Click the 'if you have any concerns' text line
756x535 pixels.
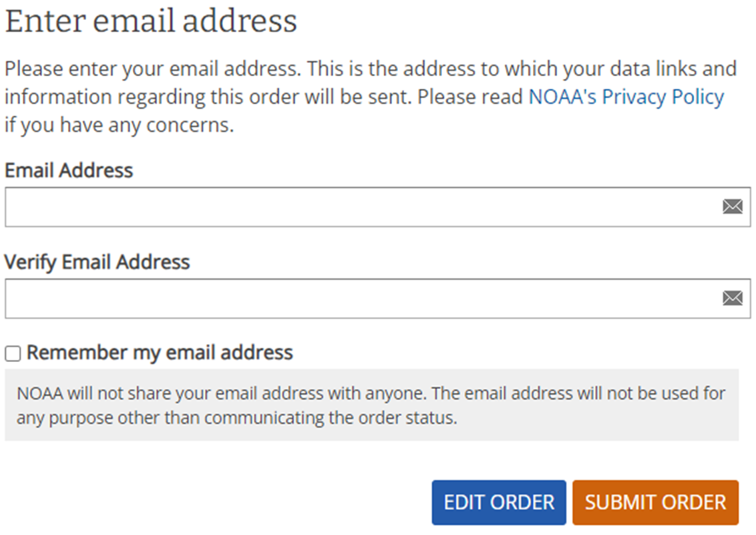click(119, 126)
